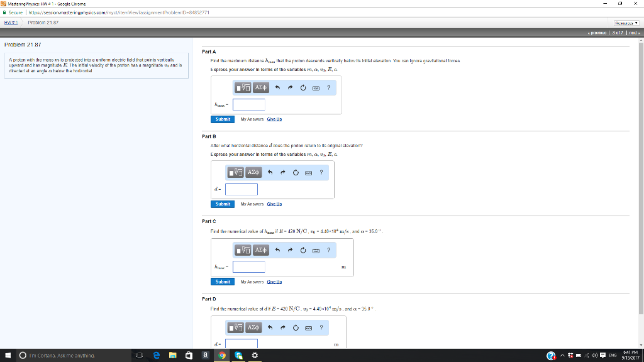The height and width of the screenshot is (362, 644).
Task: Give up on Part C
Action: pyautogui.click(x=274, y=282)
